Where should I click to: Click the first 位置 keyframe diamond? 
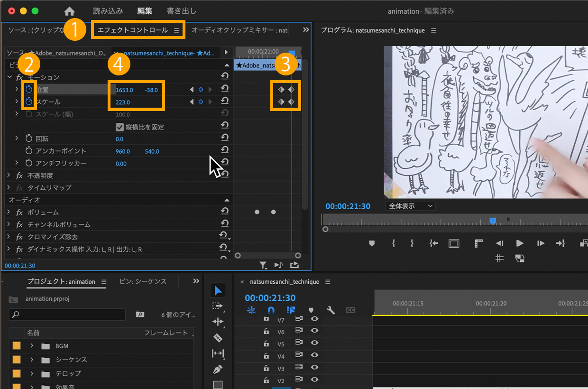pos(281,89)
